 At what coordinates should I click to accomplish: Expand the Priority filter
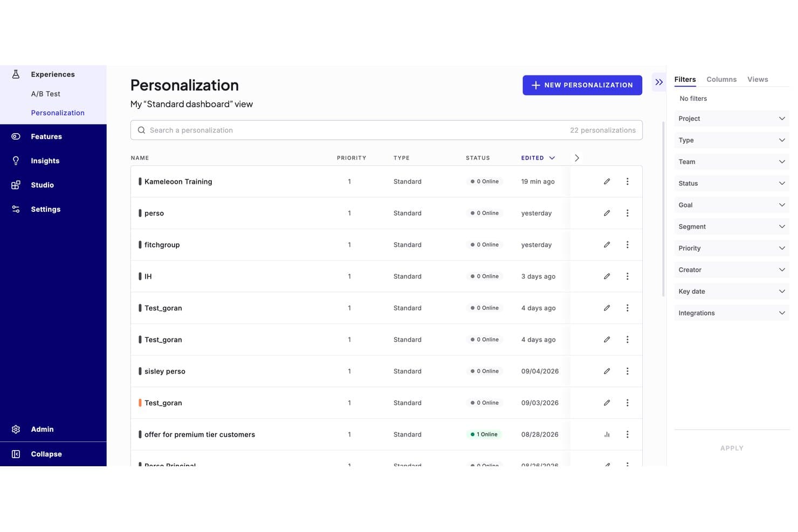point(731,248)
